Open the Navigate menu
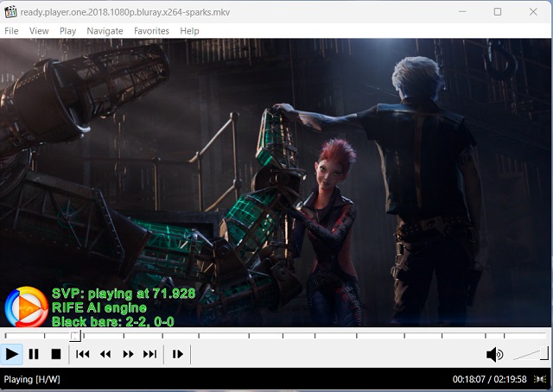Image resolution: width=553 pixels, height=392 pixels. (105, 31)
